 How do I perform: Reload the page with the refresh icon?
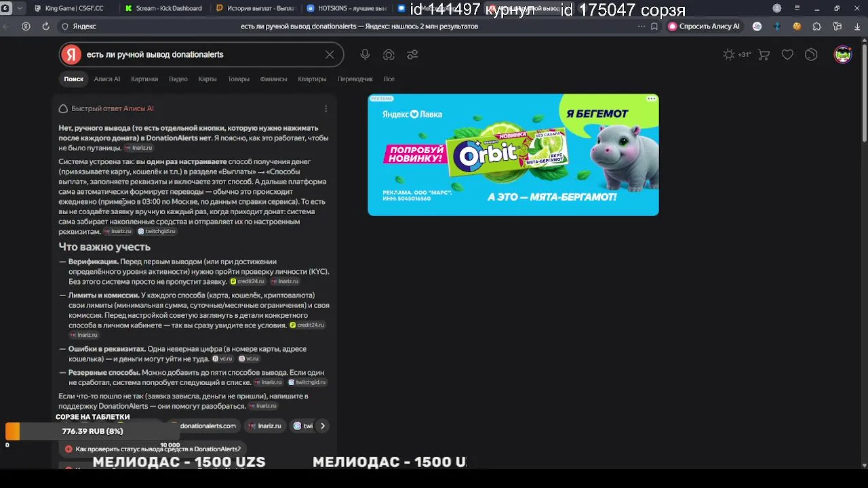pos(45,26)
